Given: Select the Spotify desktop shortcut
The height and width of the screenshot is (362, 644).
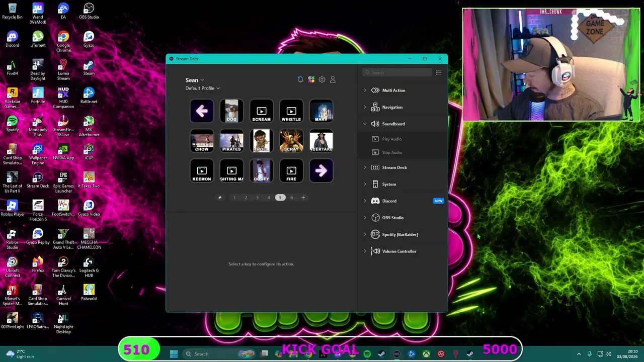Looking at the screenshot, I should [12, 124].
